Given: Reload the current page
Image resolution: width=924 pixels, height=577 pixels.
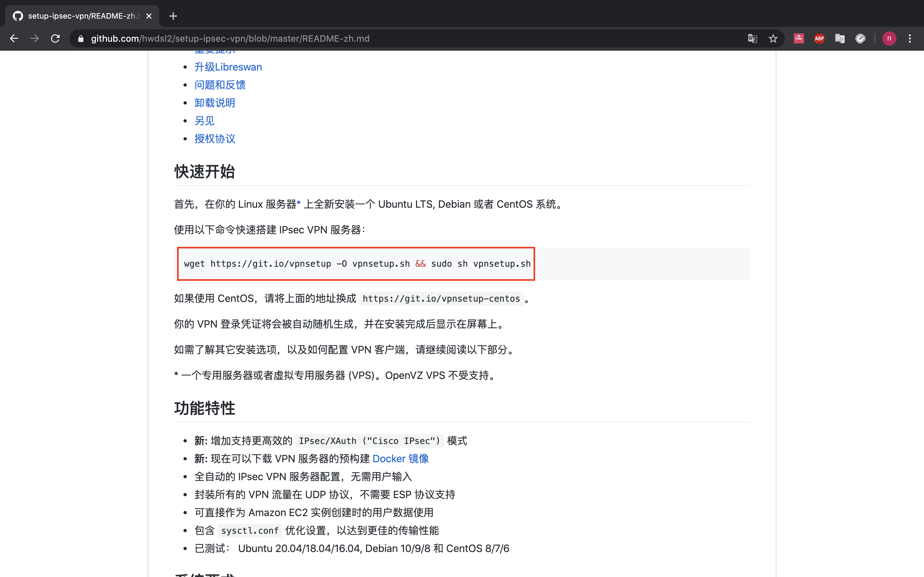Looking at the screenshot, I should point(56,38).
